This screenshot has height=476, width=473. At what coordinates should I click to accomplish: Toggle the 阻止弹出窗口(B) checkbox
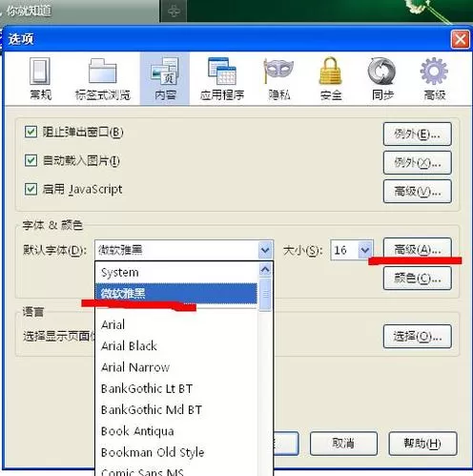(x=31, y=132)
